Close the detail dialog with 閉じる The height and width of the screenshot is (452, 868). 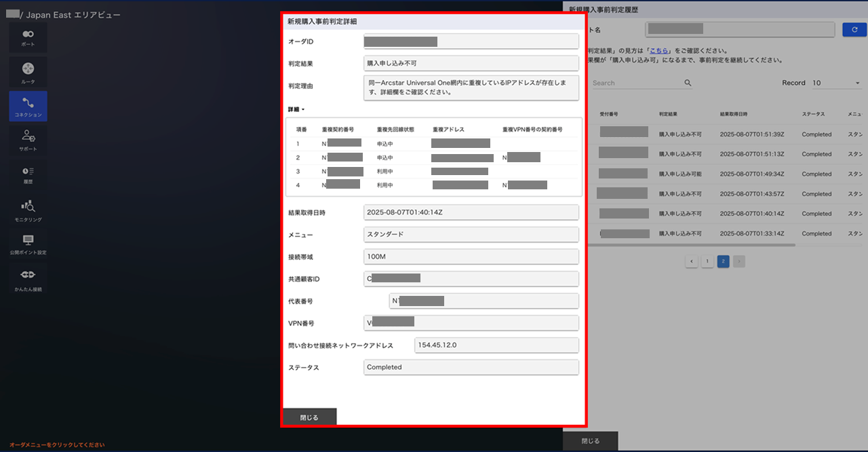tap(309, 417)
